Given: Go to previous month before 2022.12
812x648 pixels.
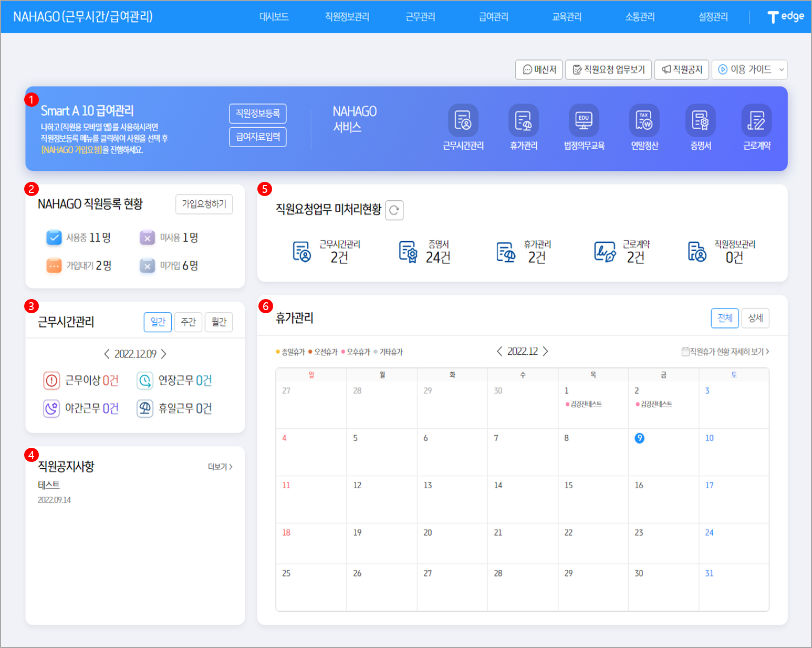Looking at the screenshot, I should 499,351.
